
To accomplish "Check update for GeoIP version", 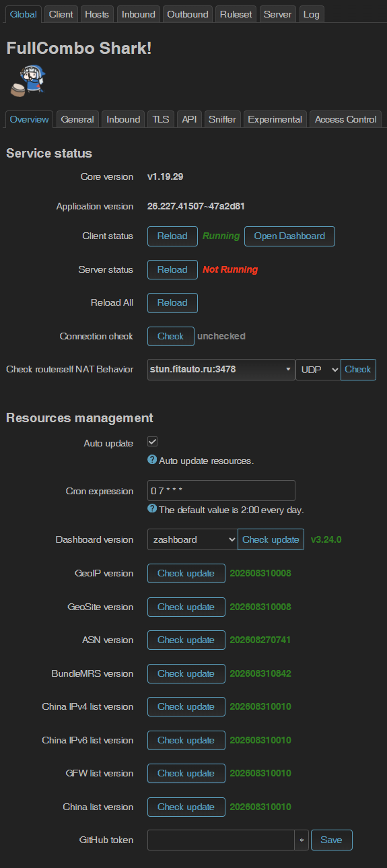I will tap(186, 573).
